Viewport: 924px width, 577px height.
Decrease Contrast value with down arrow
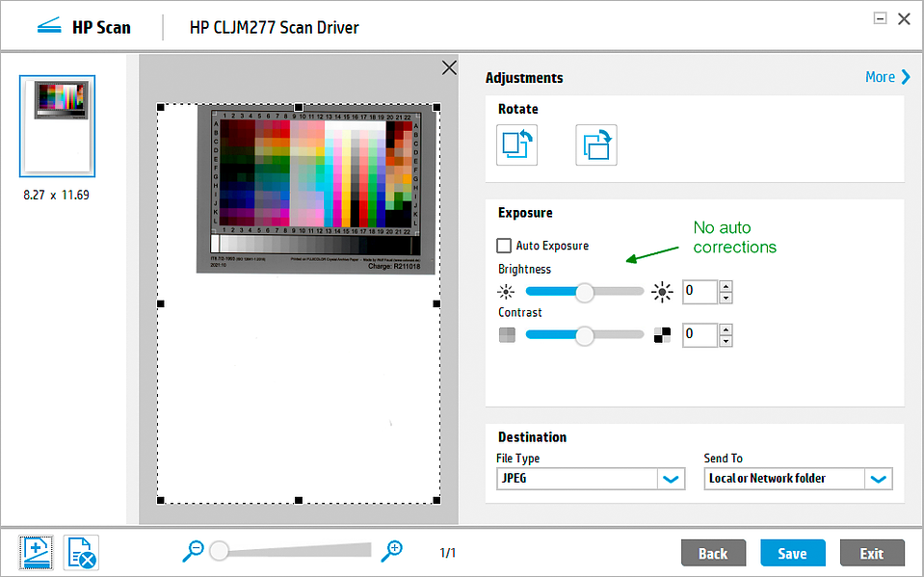(726, 341)
